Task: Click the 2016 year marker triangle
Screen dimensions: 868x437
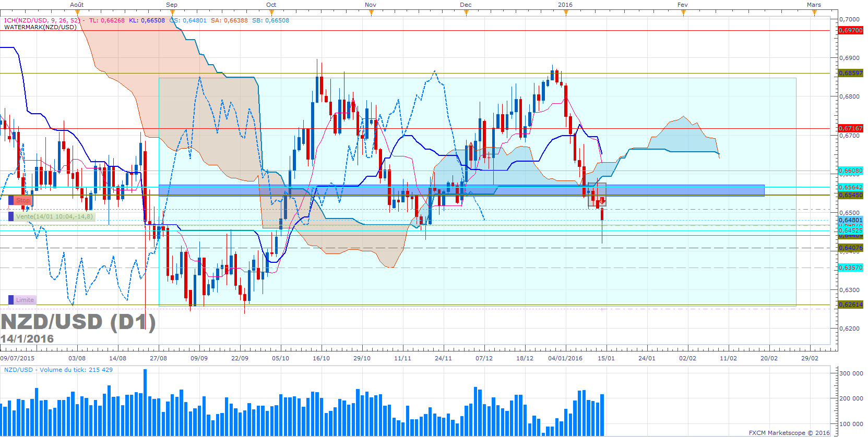Action: pos(566,12)
